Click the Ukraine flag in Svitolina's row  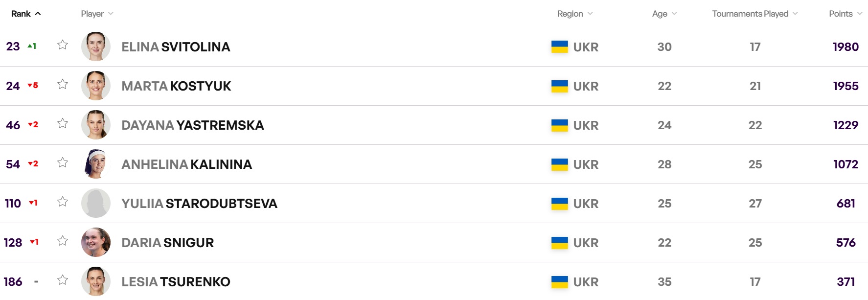coord(559,47)
